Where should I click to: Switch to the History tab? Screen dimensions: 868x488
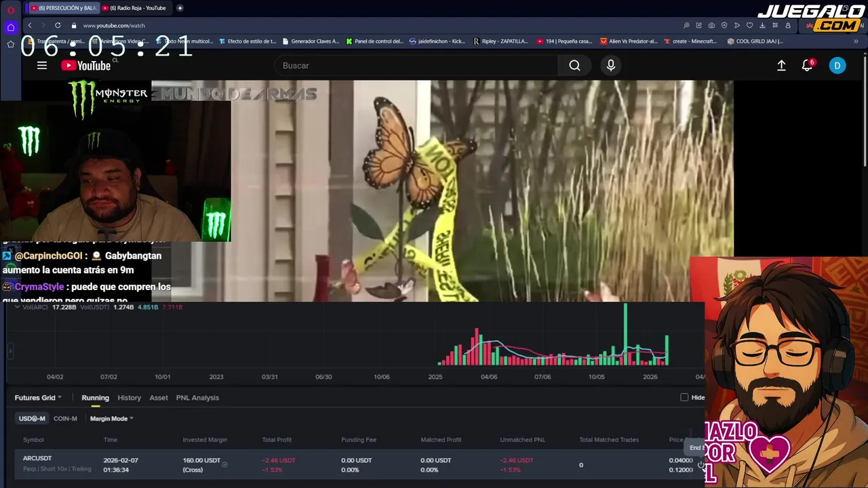click(129, 398)
